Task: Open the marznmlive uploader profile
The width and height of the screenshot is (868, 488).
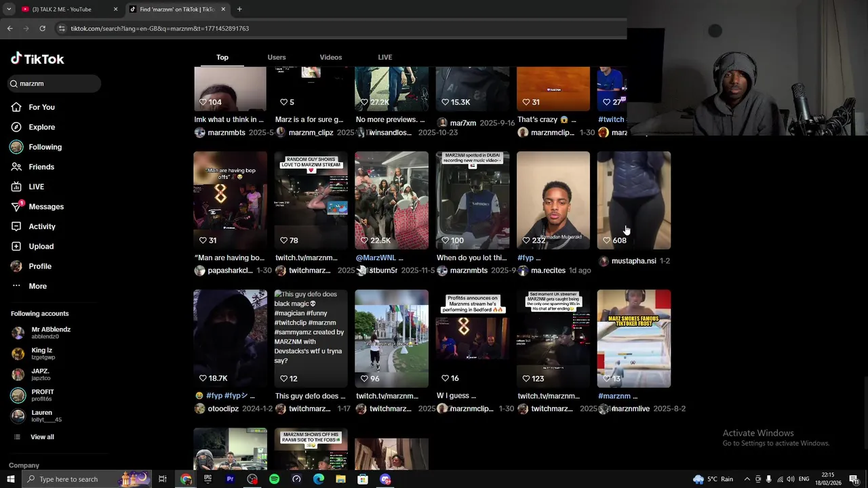Action: tap(631, 409)
